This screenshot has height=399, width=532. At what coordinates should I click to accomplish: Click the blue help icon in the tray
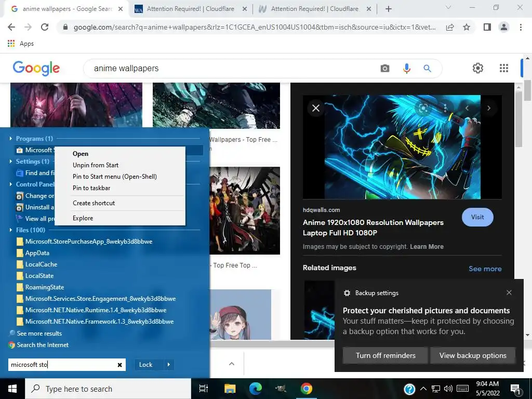tap(409, 389)
